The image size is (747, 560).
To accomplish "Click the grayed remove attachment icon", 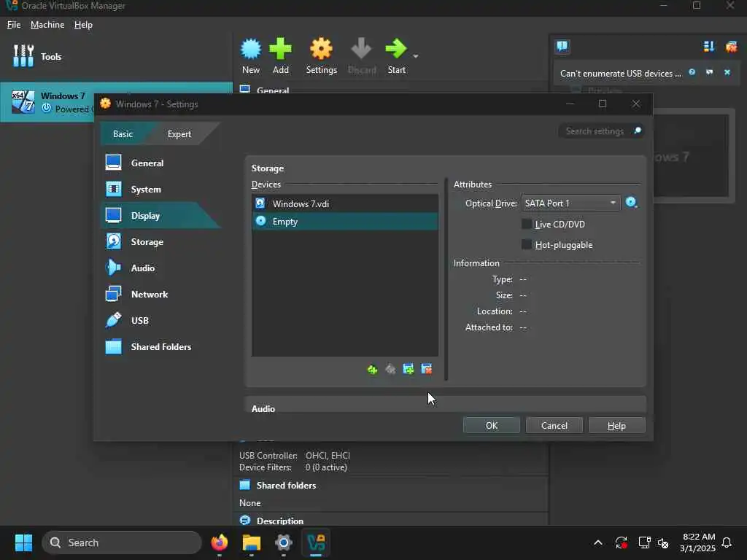I will click(x=390, y=369).
